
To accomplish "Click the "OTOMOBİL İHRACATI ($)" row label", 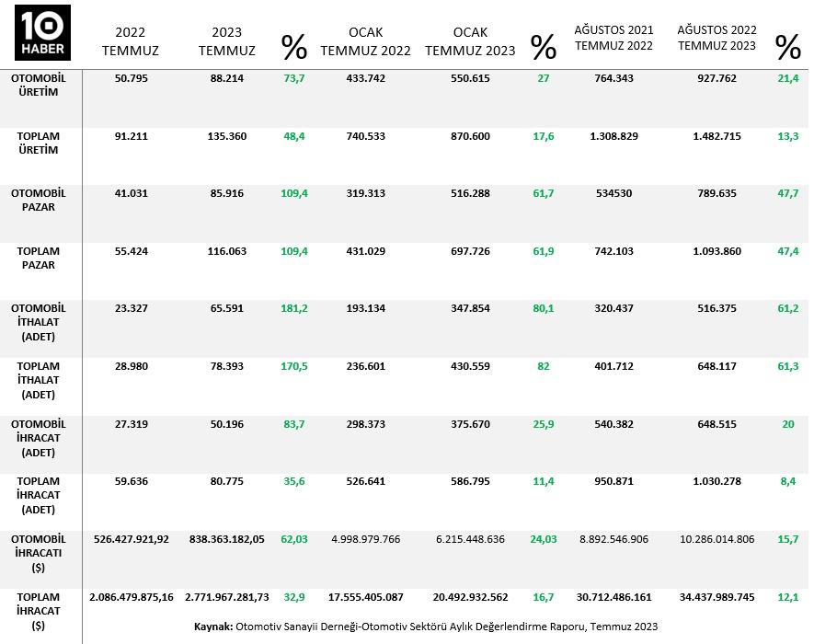I will point(39,553).
